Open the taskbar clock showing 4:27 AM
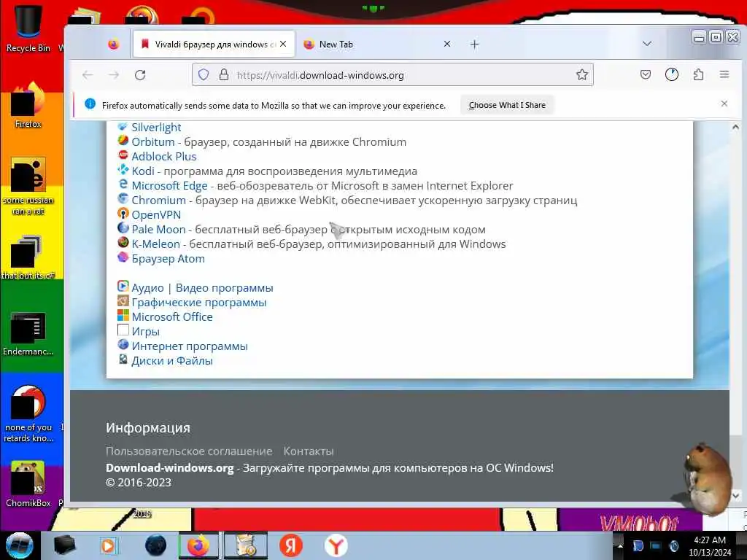 click(x=709, y=545)
